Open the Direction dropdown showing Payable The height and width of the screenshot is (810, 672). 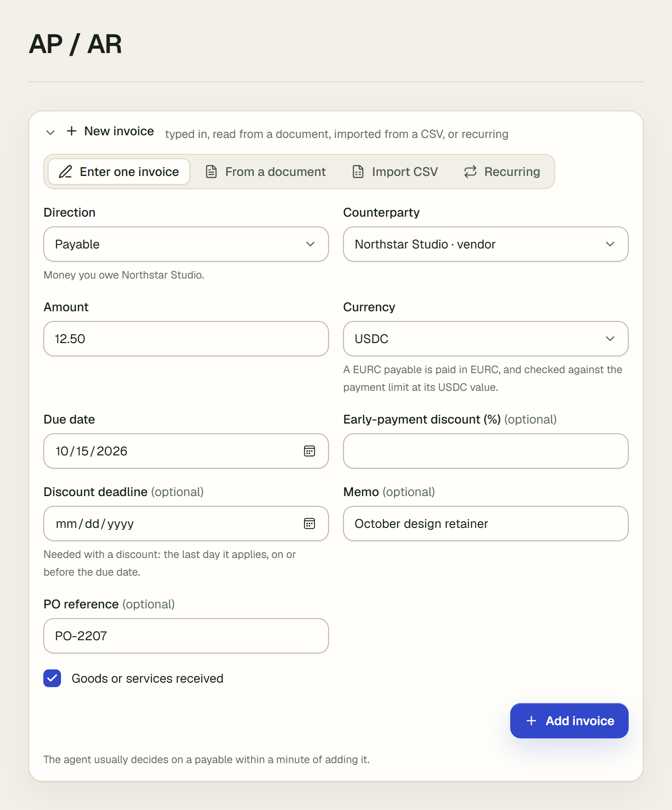coord(186,244)
